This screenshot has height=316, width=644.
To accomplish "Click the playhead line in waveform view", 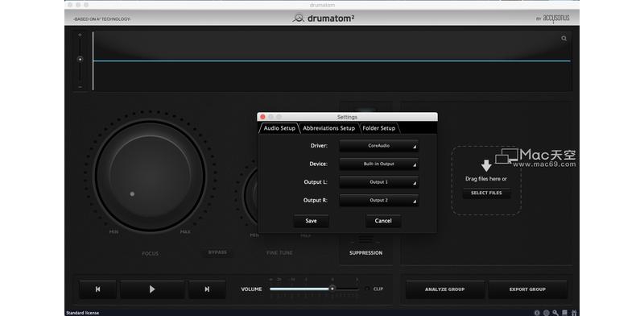I will (93, 61).
